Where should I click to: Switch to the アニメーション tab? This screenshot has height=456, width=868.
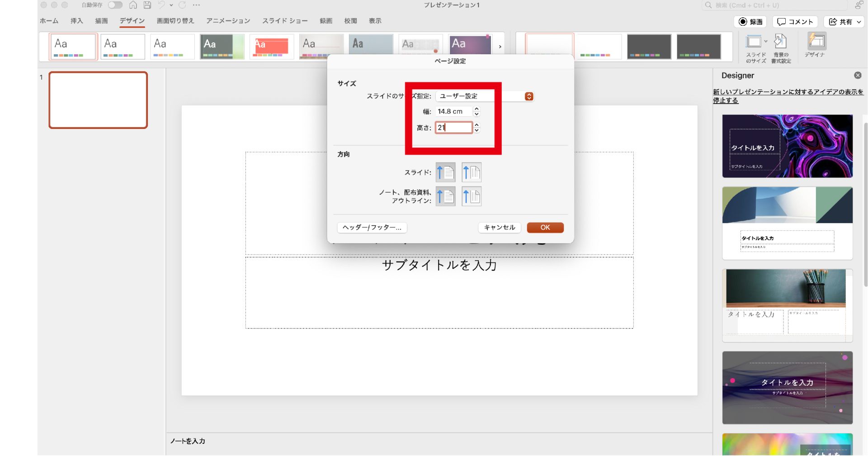coord(228,21)
